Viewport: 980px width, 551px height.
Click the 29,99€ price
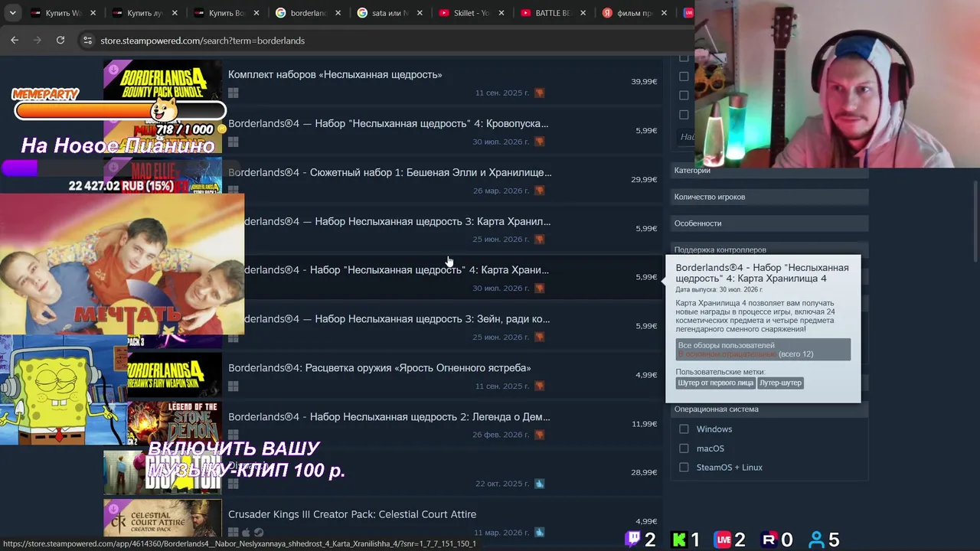tap(644, 180)
